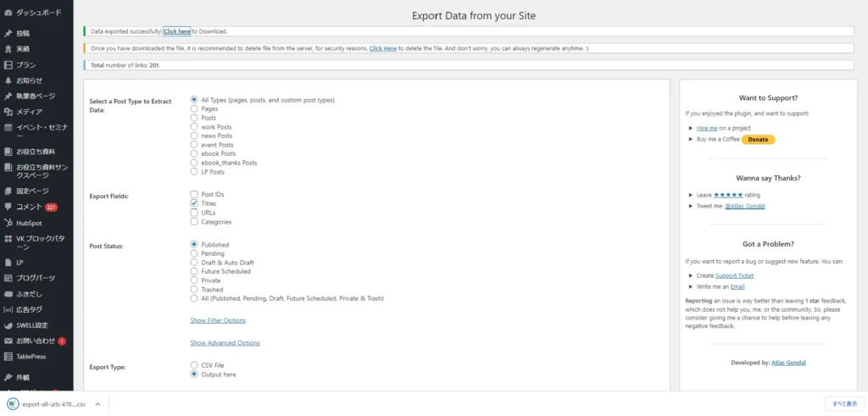Click the CSV file icon in download bar

13,404
